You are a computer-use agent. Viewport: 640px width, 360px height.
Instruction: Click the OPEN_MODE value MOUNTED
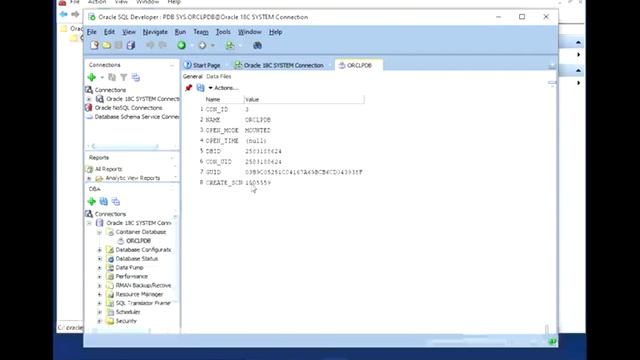pos(258,130)
